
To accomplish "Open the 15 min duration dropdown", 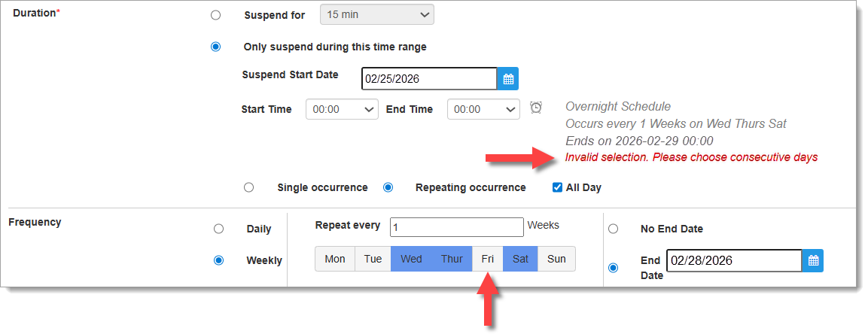I will pos(377,14).
